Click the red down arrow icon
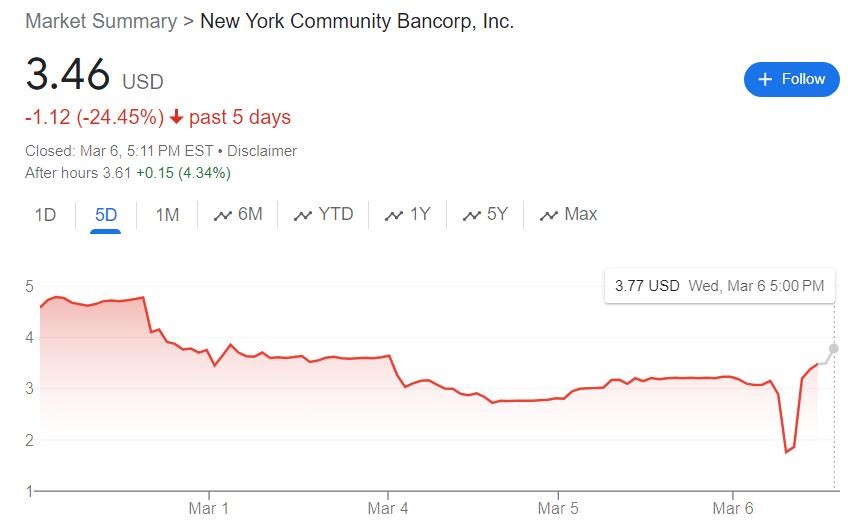This screenshot has width=852, height=532. (x=177, y=117)
